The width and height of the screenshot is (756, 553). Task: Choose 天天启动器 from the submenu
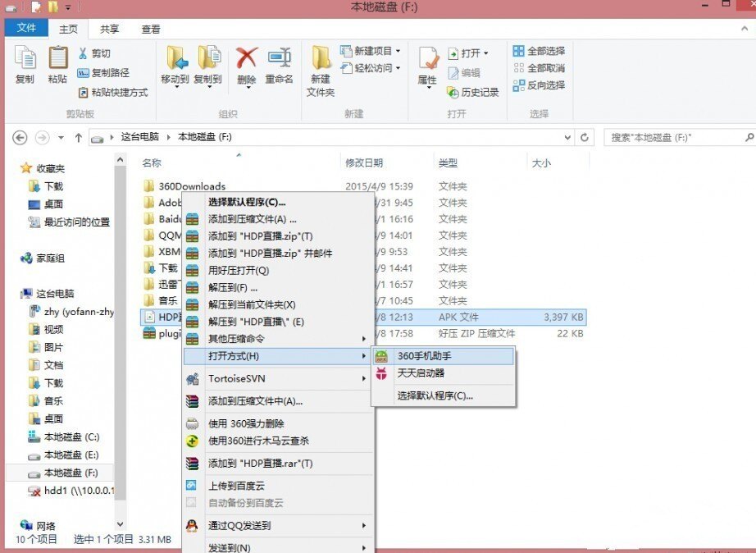pos(421,373)
